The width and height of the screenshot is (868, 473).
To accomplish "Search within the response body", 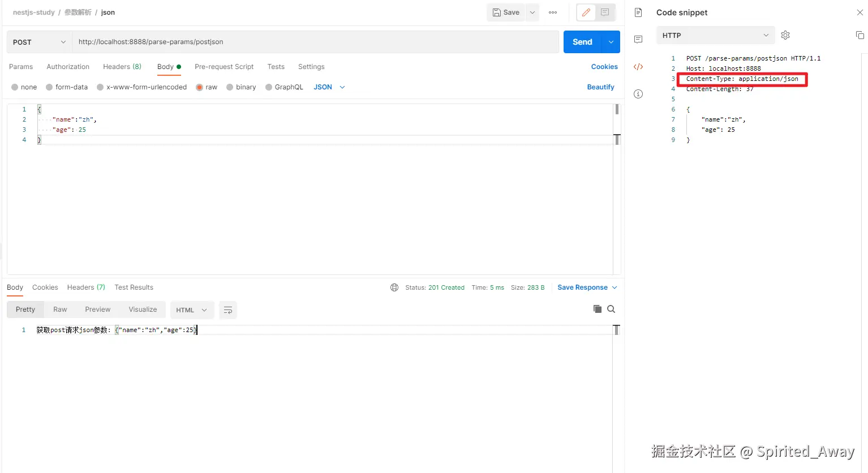I will point(611,309).
